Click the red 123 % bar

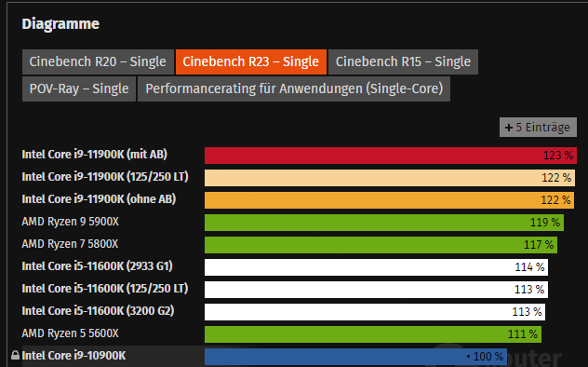(x=391, y=156)
